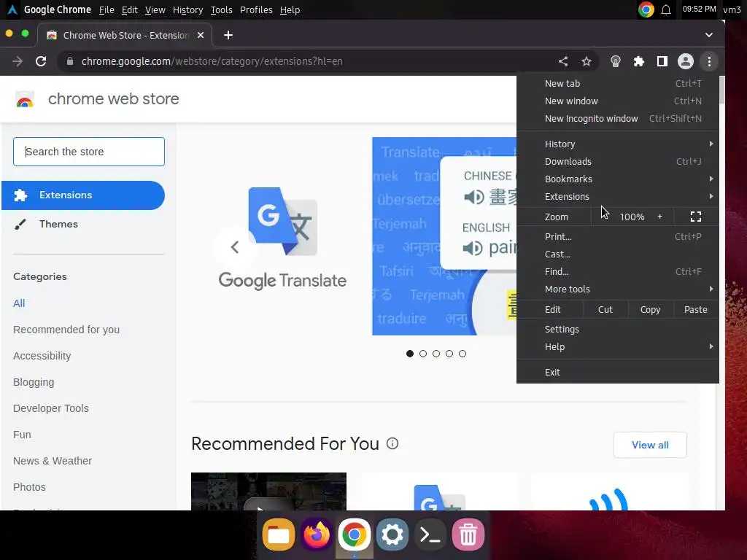The width and height of the screenshot is (747, 560).
Task: Open the tab search chevron
Action: click(x=709, y=35)
